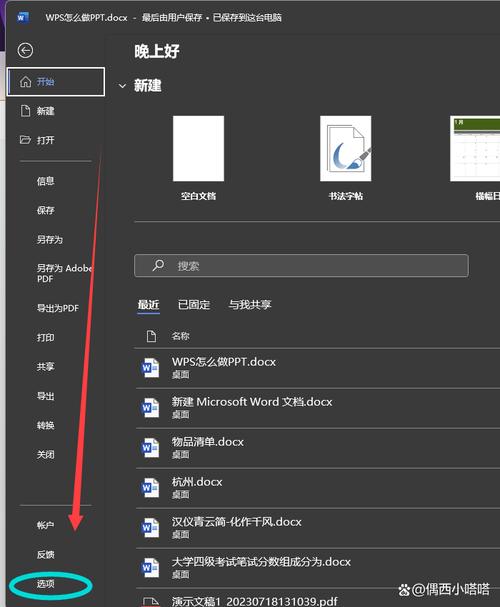Image resolution: width=500 pixels, height=607 pixels.
Task: Click the Word app logo in title bar
Action: click(x=23, y=17)
